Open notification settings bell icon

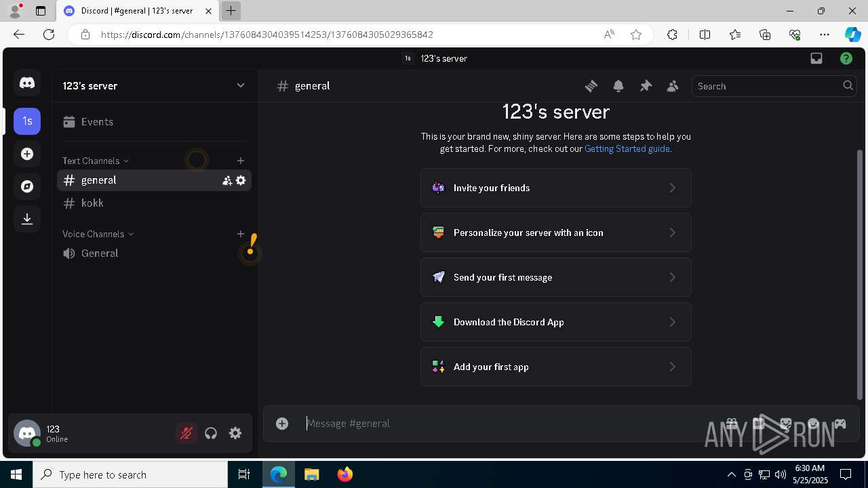[618, 86]
